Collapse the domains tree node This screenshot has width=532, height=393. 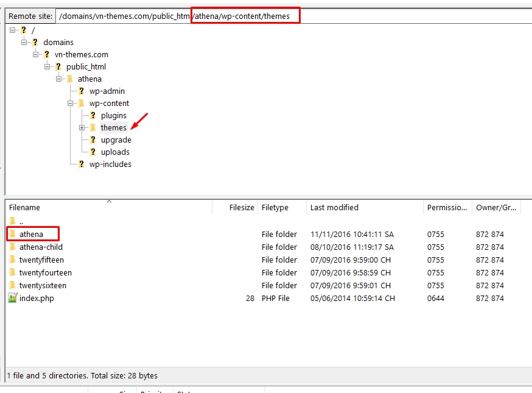point(25,41)
